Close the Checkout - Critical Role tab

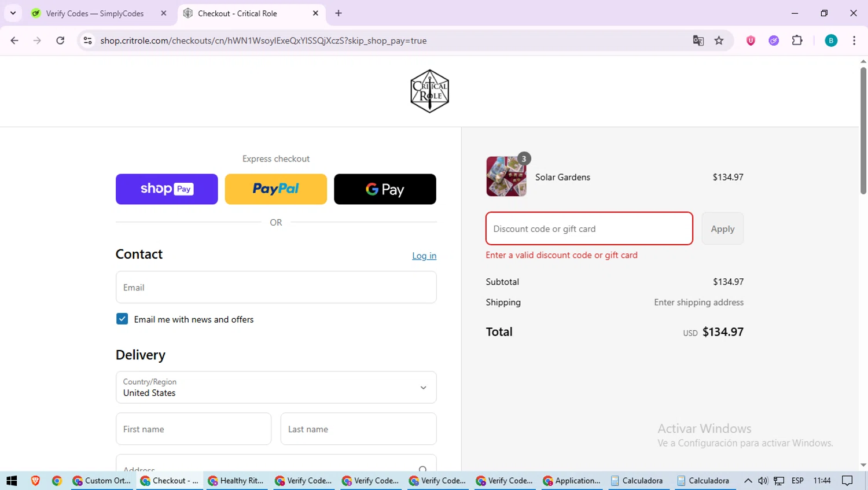coord(315,13)
